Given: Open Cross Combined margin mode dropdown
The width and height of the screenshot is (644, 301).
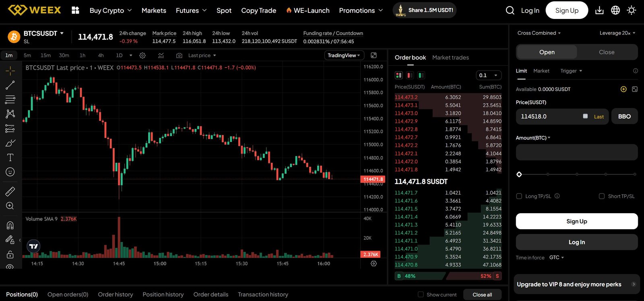Looking at the screenshot, I should coord(539,33).
